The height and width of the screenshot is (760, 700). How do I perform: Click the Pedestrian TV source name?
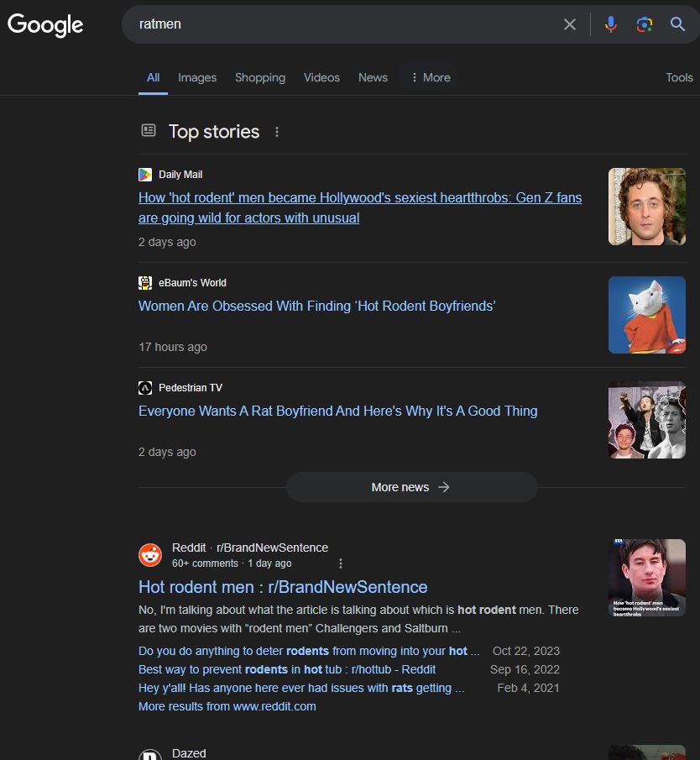[x=191, y=388]
